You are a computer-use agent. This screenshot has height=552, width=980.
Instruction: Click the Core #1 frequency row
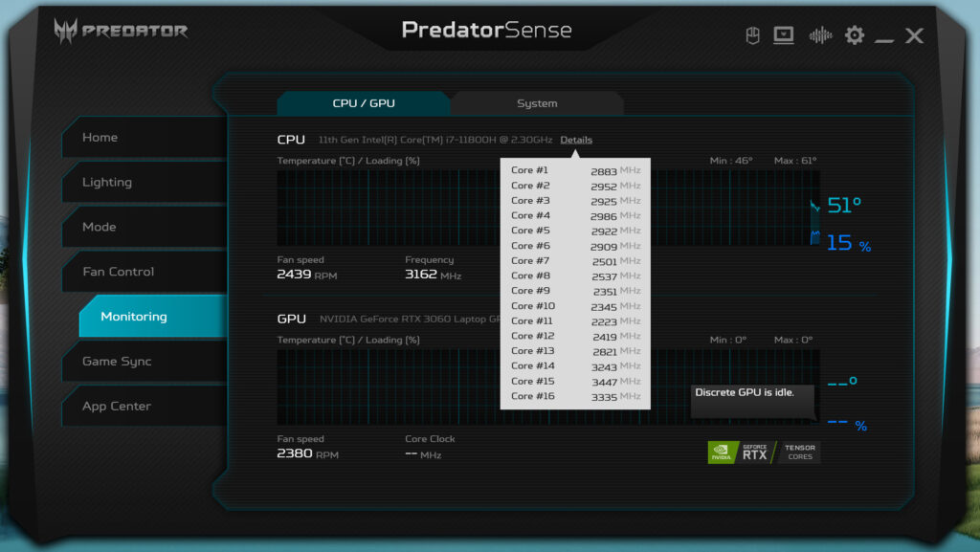pyautogui.click(x=575, y=170)
